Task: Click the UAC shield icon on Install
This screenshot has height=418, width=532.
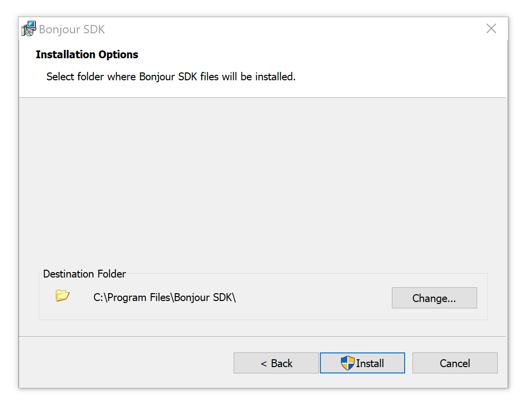Action: click(x=347, y=363)
